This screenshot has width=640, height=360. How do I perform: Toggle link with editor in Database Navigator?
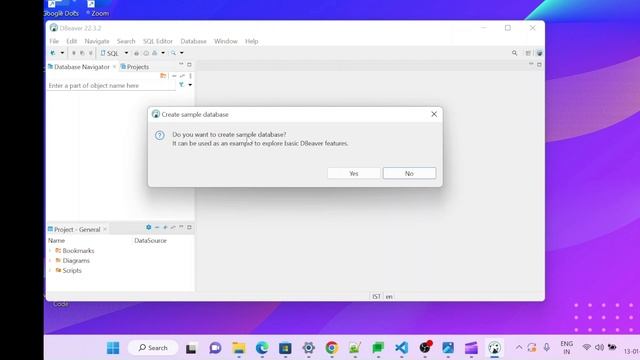point(182,76)
